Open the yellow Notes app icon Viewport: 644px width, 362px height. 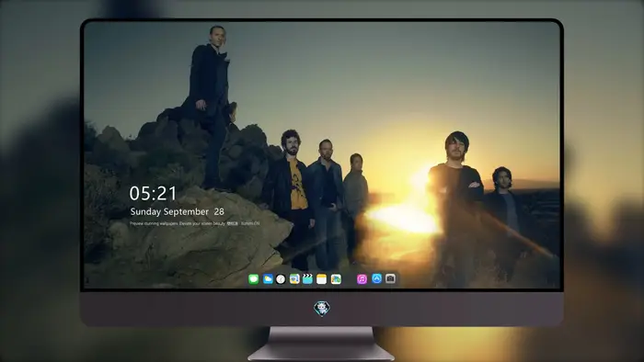322,279
